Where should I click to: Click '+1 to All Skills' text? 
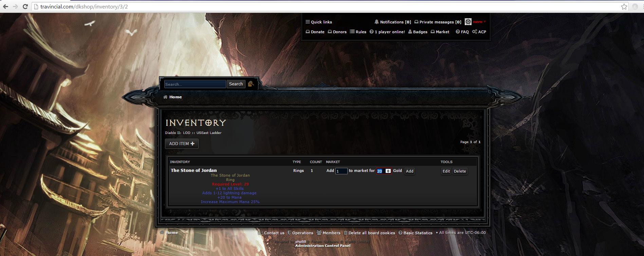(230, 189)
